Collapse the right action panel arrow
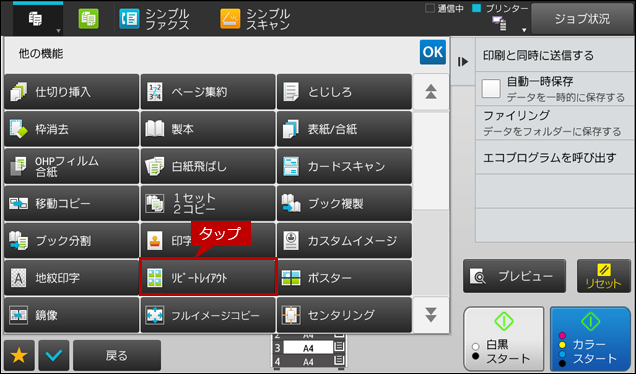 coord(463,62)
